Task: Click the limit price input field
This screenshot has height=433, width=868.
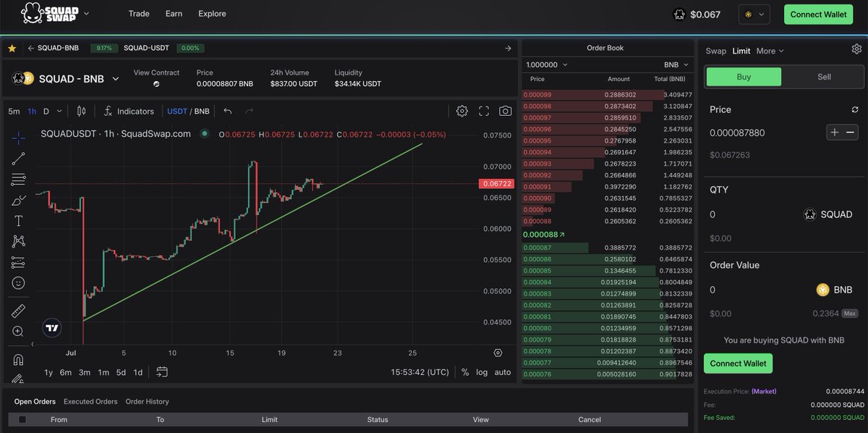Action: click(x=765, y=133)
